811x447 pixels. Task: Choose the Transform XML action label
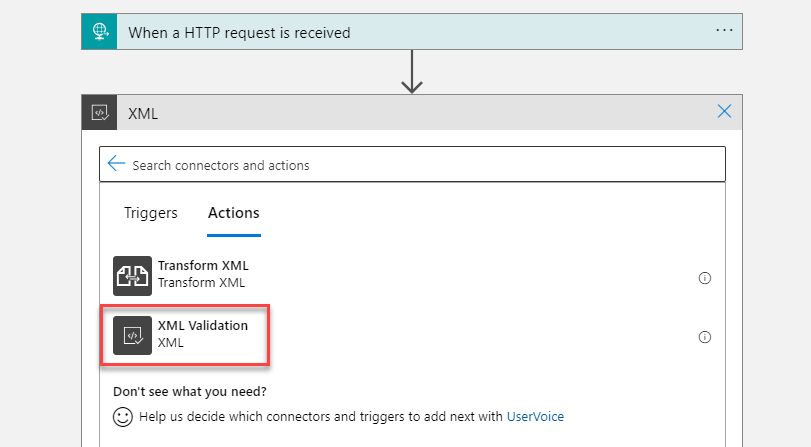203,266
